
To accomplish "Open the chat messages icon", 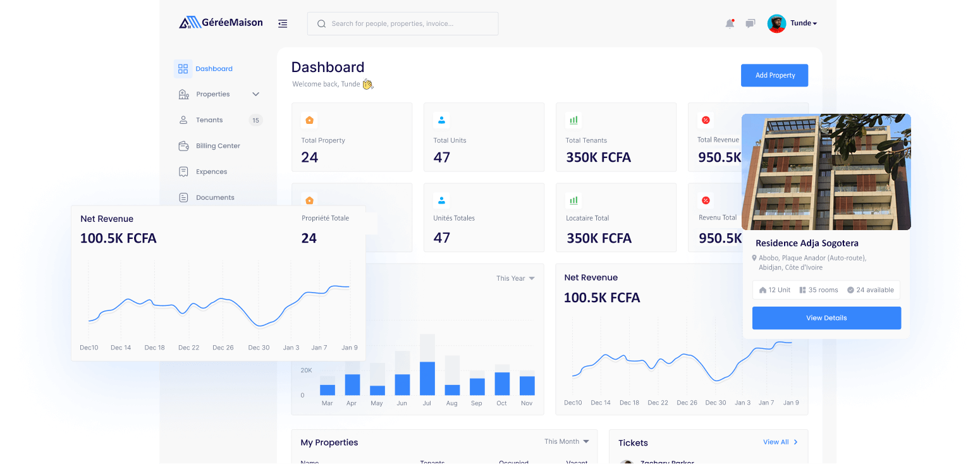I will pos(750,23).
